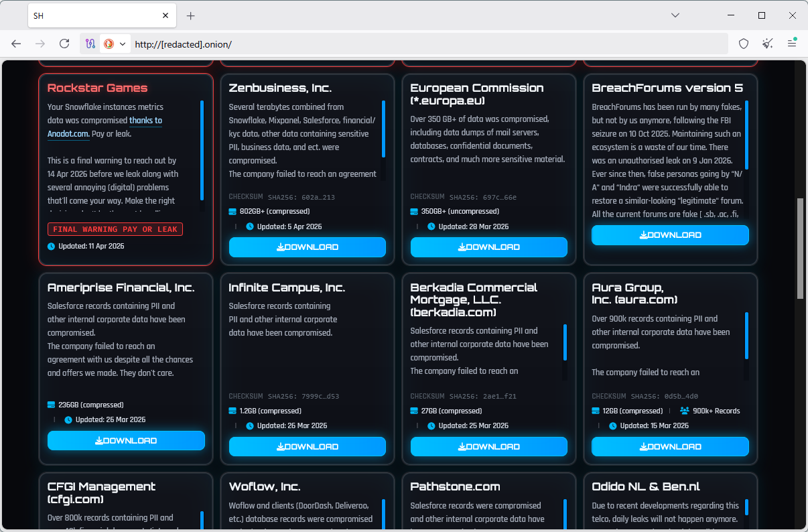The image size is (808, 532).
Task: Click the people icon beside 900k+ Records
Action: tap(685, 411)
